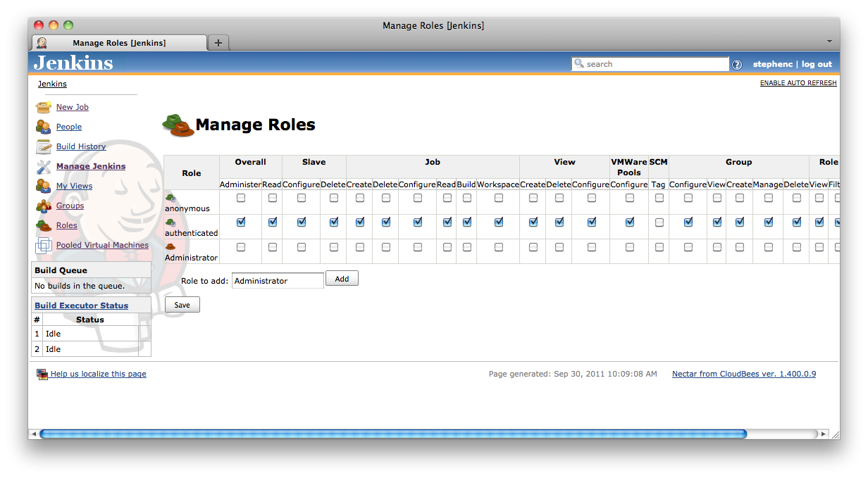Open stephenc user profile link
Screen dimensions: 868x478
coord(773,64)
